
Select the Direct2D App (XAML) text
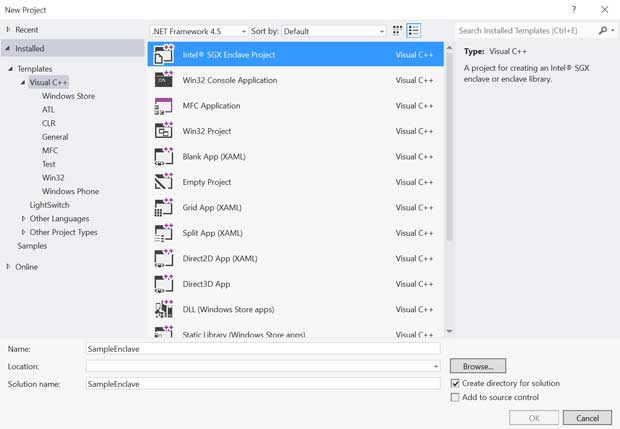coord(220,258)
